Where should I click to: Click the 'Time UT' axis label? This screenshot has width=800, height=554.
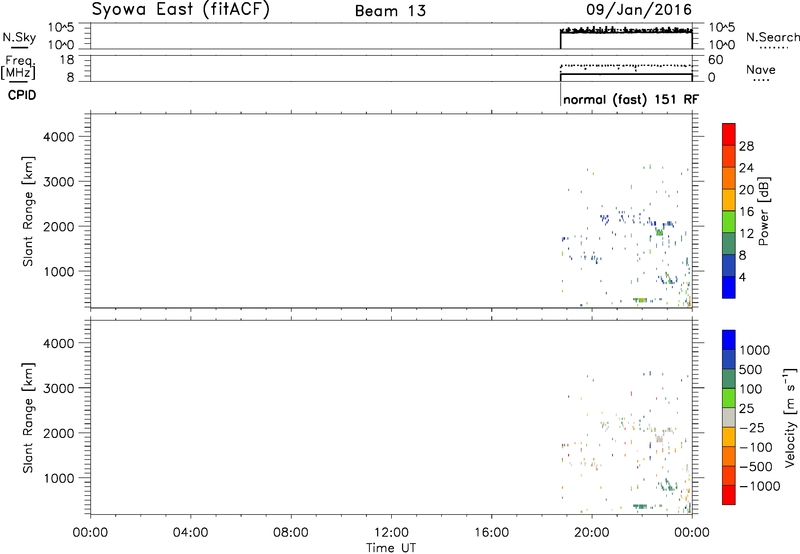(391, 547)
